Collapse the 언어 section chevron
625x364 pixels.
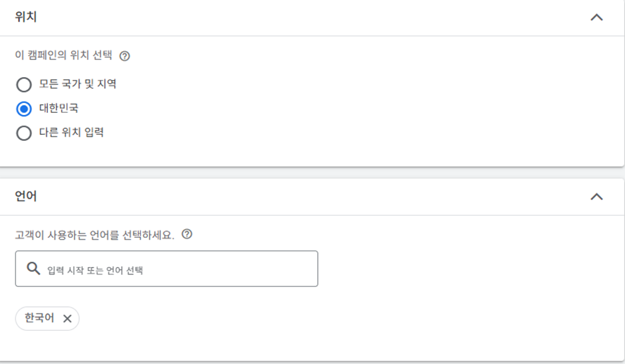point(596,197)
